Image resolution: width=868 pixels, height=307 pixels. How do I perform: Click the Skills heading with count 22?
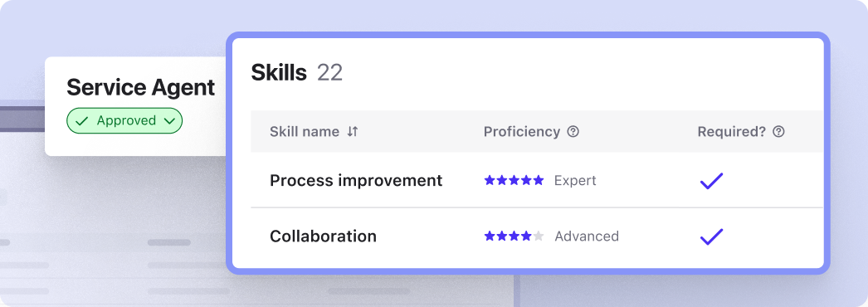tap(297, 72)
